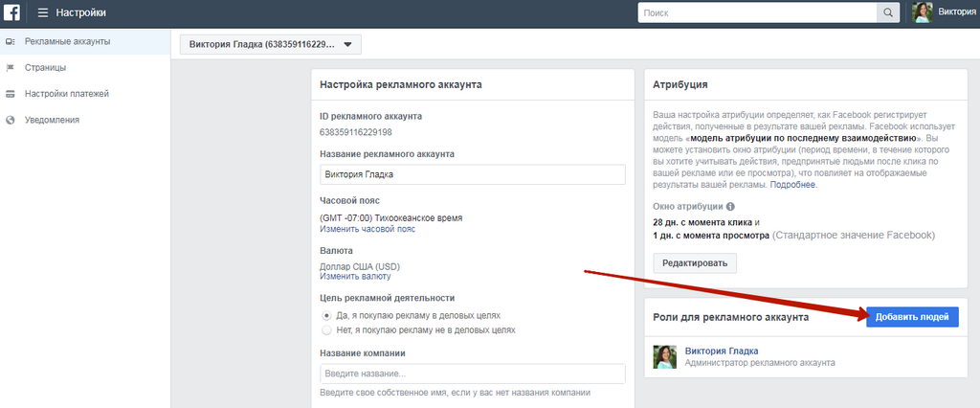Click info icon next to Окно атрибуции
Image resolution: width=980 pixels, height=408 pixels.
coord(730,207)
